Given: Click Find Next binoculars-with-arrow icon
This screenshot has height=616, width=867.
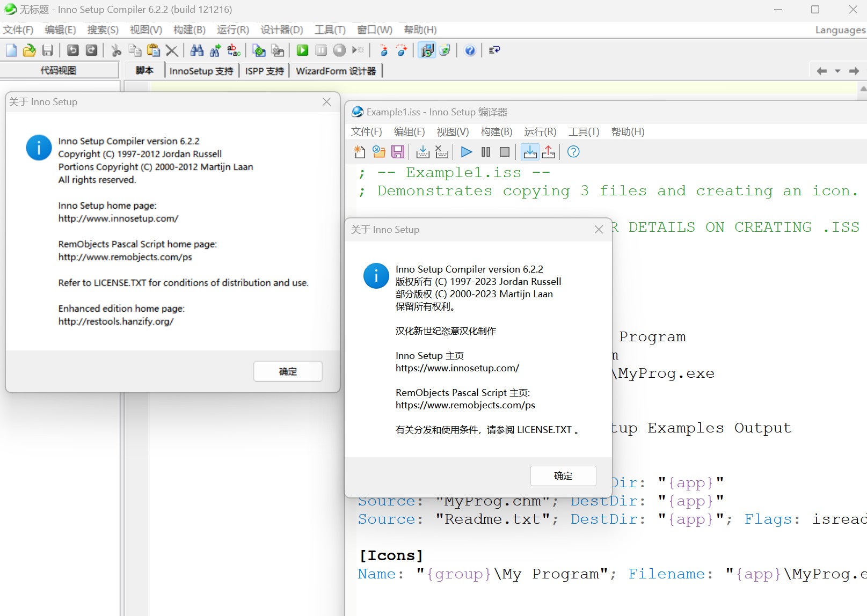Looking at the screenshot, I should [215, 50].
